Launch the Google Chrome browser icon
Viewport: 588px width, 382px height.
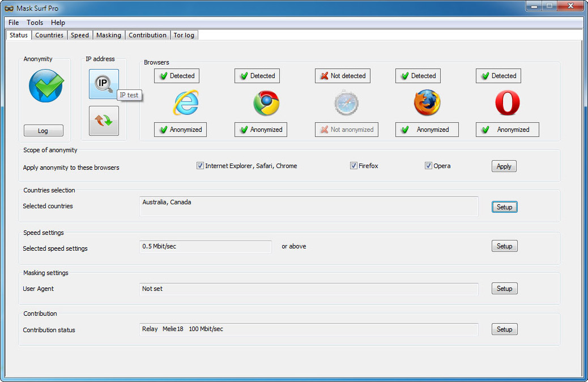266,103
